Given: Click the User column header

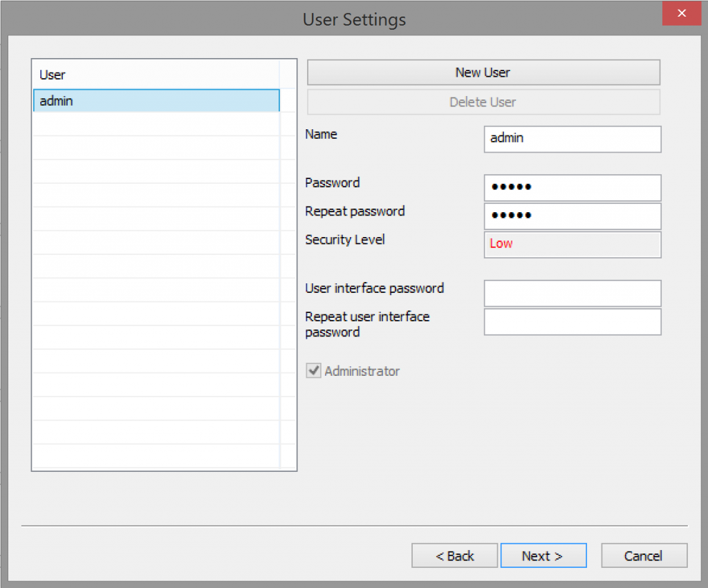Looking at the screenshot, I should click(155, 75).
